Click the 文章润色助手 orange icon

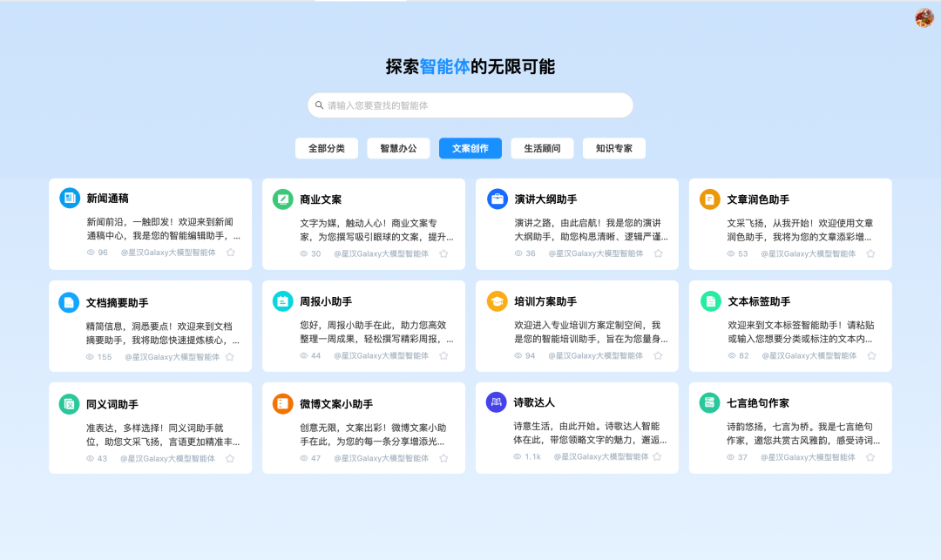click(710, 199)
